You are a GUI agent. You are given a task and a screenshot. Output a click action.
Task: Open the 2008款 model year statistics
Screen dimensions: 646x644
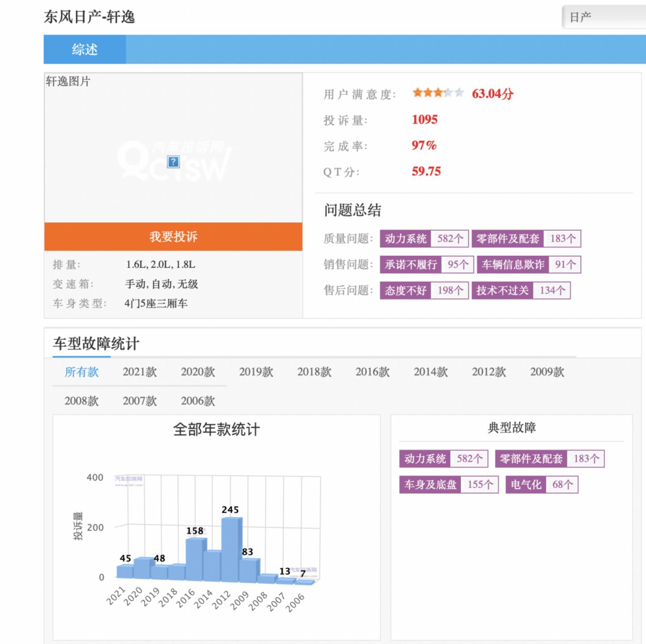click(82, 401)
